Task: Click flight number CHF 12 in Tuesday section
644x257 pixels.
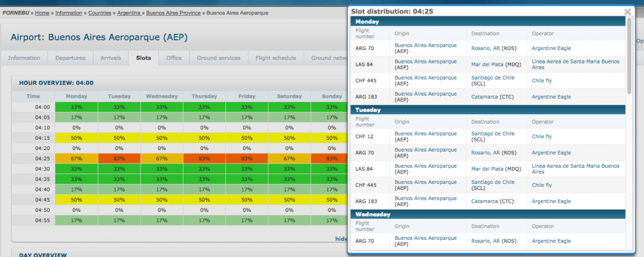Action: pyautogui.click(x=364, y=137)
